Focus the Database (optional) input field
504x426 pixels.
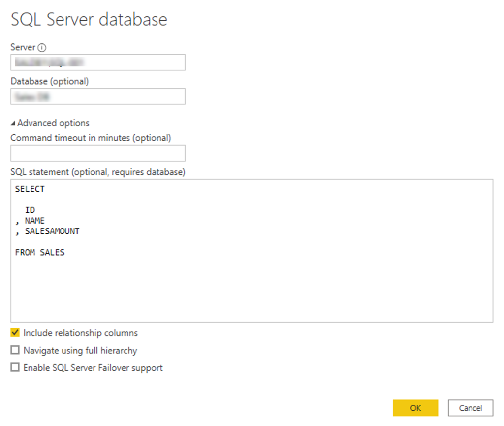[x=97, y=97]
